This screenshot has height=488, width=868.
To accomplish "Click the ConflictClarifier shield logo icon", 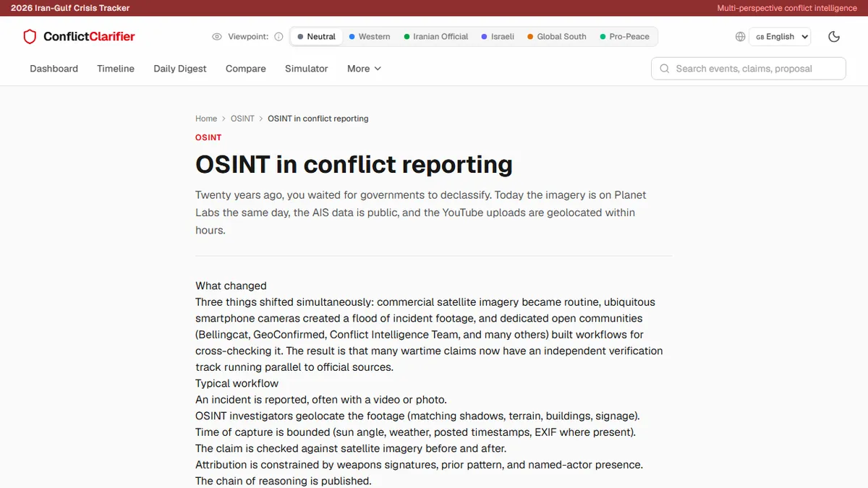I will (30, 37).
